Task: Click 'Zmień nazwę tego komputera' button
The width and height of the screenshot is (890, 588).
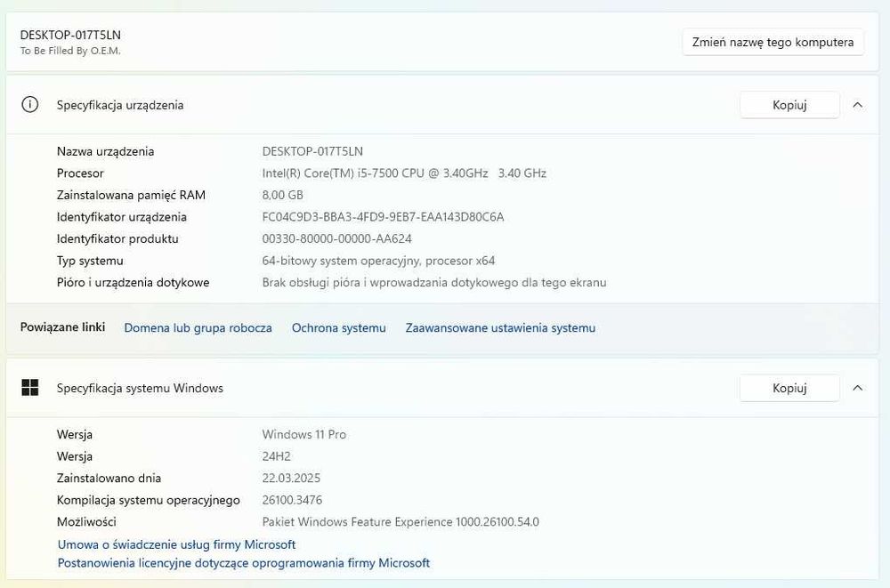Action: click(773, 42)
